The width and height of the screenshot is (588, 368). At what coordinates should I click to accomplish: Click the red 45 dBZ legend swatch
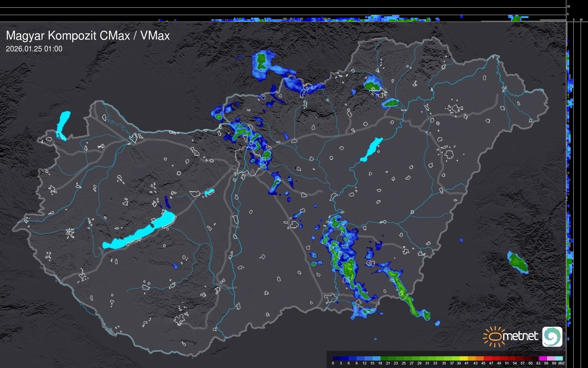[x=487, y=358]
